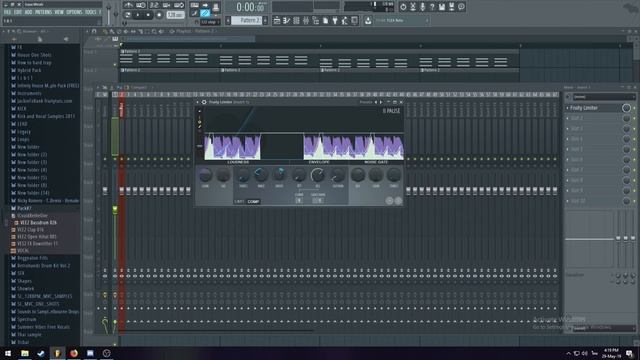Click the transport Play button
Image resolution: width=640 pixels, height=360 pixels.
(x=138, y=15)
